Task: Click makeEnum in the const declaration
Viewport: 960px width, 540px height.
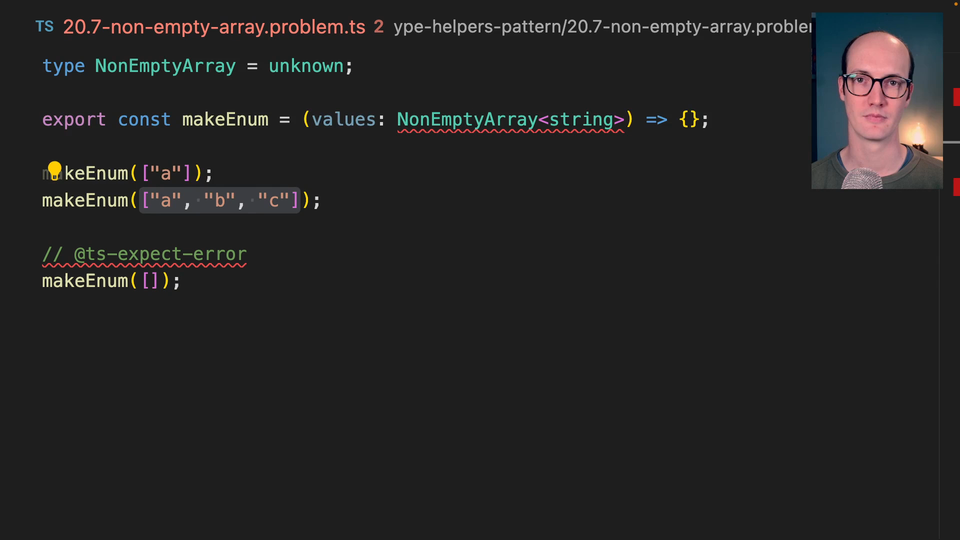Action: tap(225, 120)
